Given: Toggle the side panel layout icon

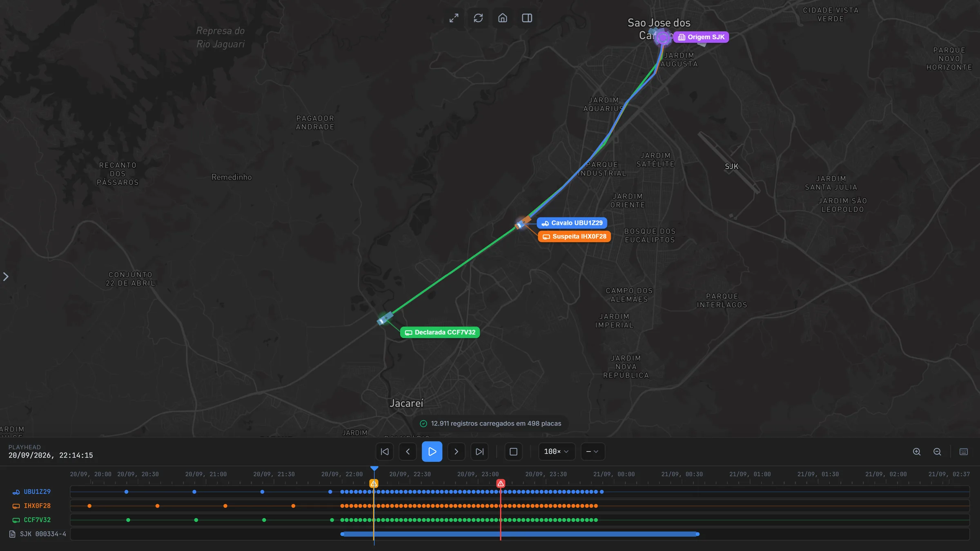Looking at the screenshot, I should tap(527, 18).
